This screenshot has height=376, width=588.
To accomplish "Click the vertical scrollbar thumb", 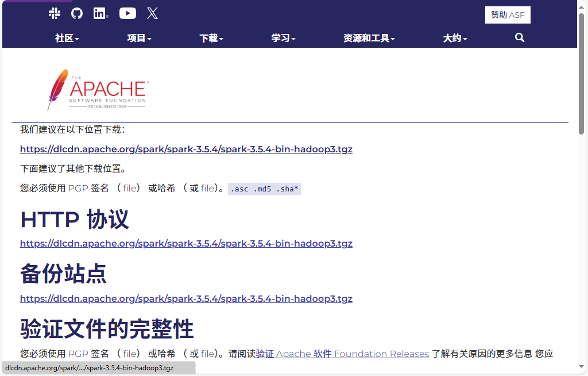I will [581, 74].
